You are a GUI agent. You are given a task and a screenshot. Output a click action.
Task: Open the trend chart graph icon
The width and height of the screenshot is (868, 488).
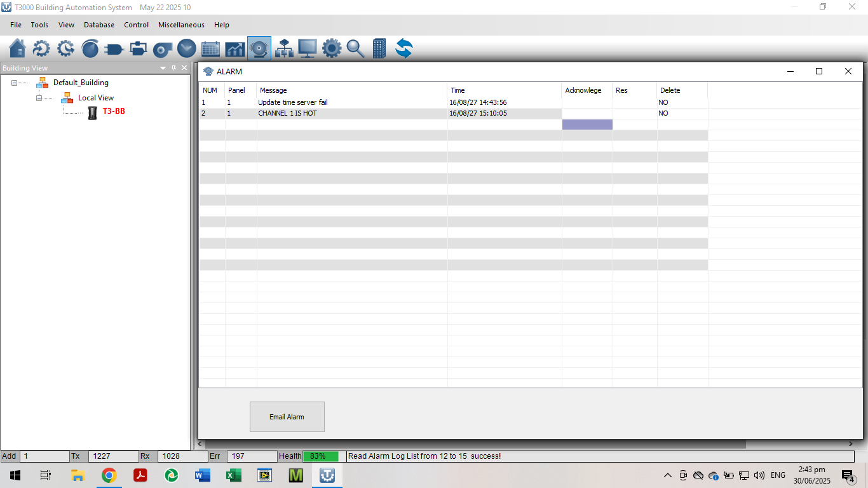click(x=234, y=48)
